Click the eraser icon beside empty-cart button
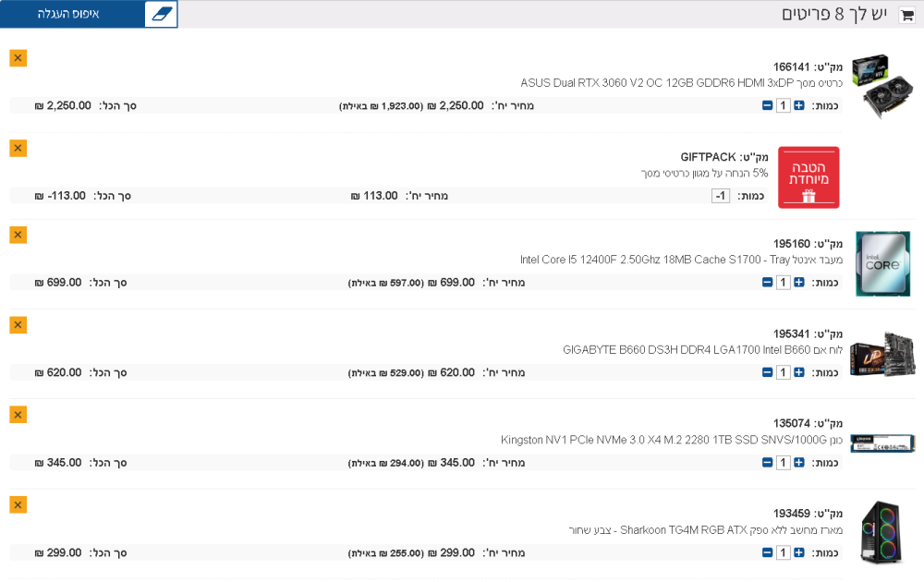The image size is (924, 582). 162,14
